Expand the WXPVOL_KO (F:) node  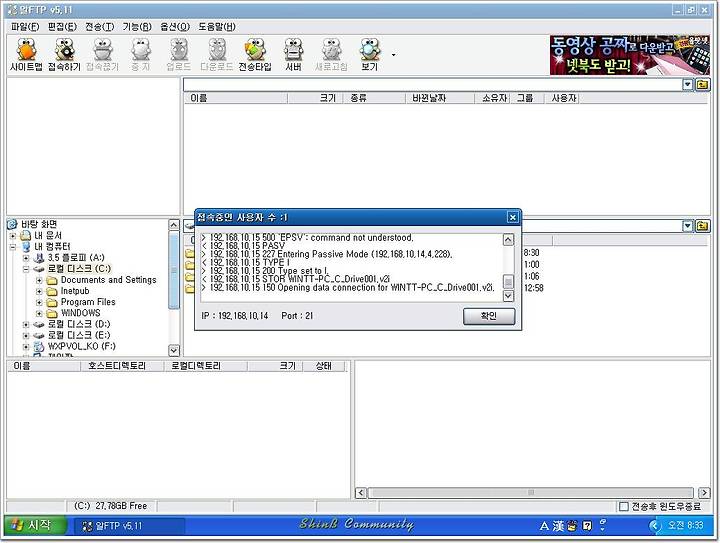click(x=26, y=347)
